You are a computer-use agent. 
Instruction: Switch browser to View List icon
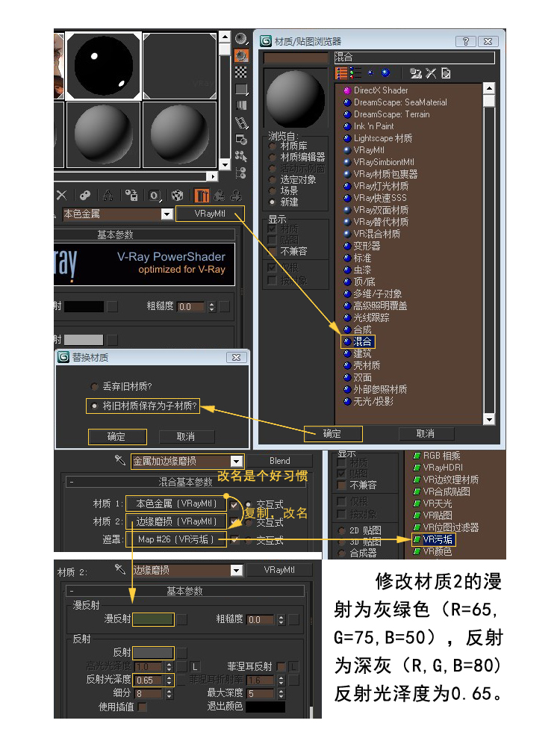click(341, 73)
